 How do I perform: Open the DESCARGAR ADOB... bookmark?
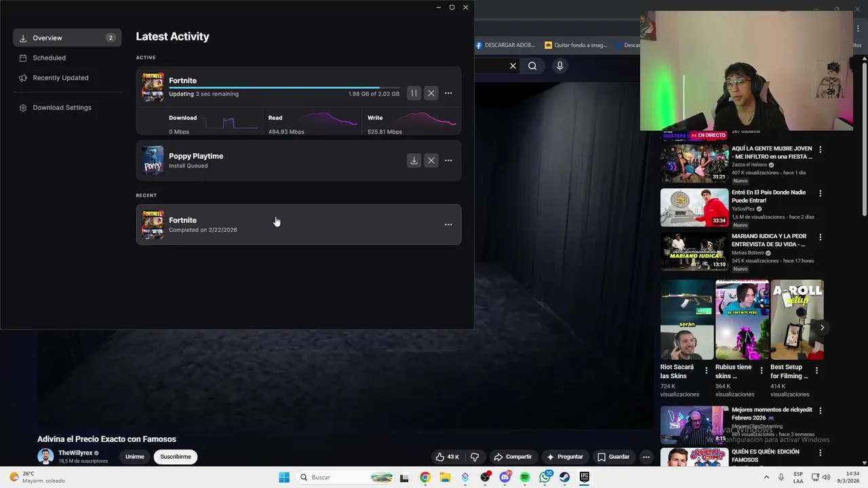505,45
